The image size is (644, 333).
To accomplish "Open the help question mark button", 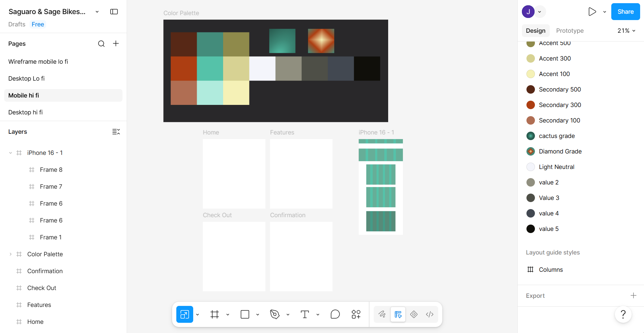I will (x=623, y=314).
